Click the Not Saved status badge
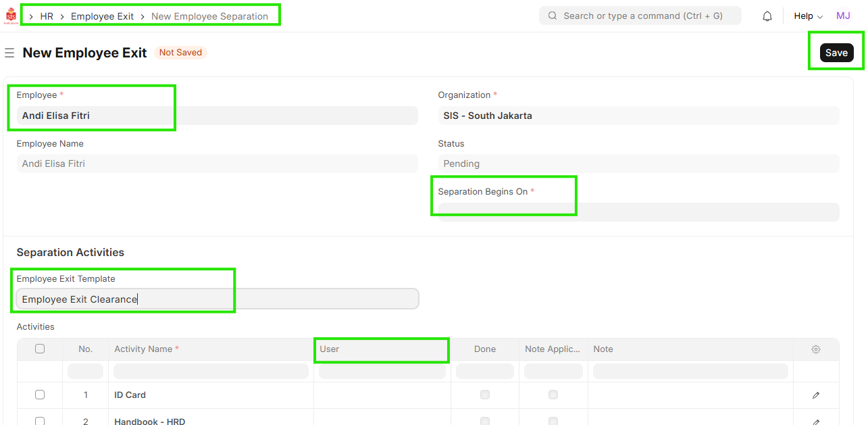Screen dimensions: 868x425 pyautogui.click(x=180, y=53)
